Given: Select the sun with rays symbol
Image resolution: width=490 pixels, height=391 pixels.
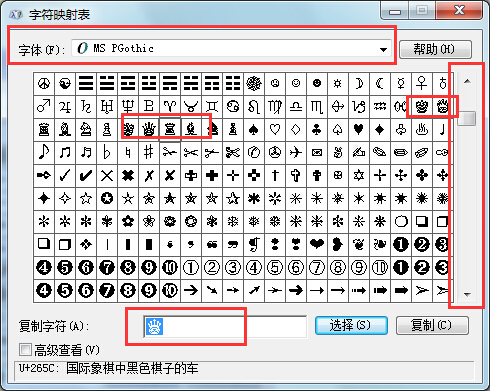Looking at the screenshot, I should (338, 84).
